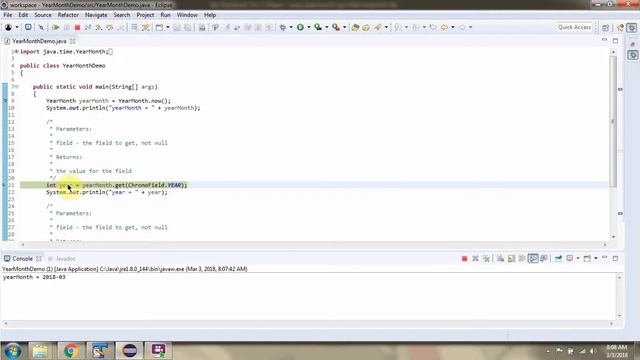This screenshot has width=640, height=360.
Task: Open Eclipse from the taskbar
Action: click(129, 351)
